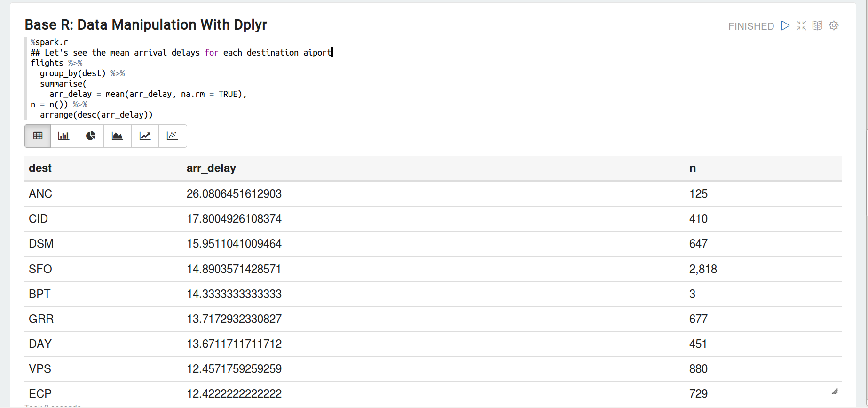The height and width of the screenshot is (408, 868).
Task: Sort by the n column header
Action: pos(692,168)
